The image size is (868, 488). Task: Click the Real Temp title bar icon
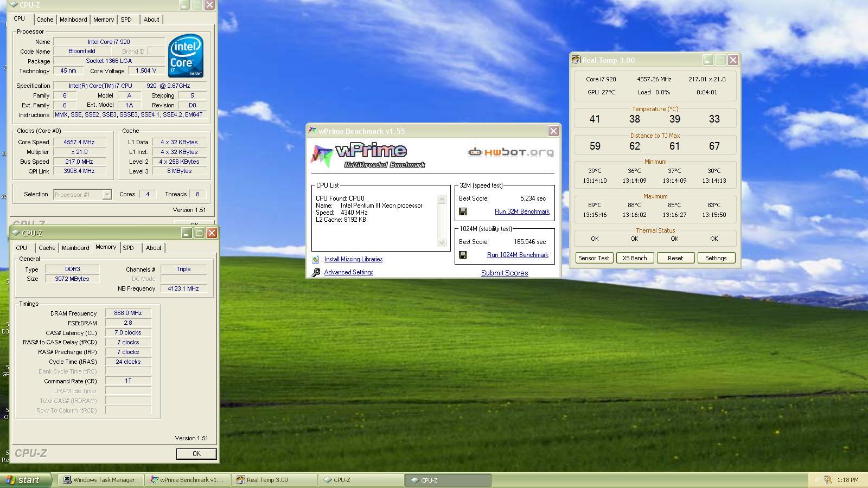576,60
